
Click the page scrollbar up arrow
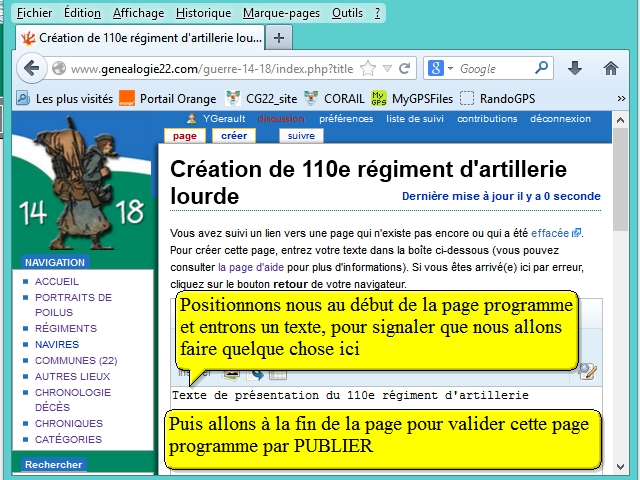click(620, 120)
